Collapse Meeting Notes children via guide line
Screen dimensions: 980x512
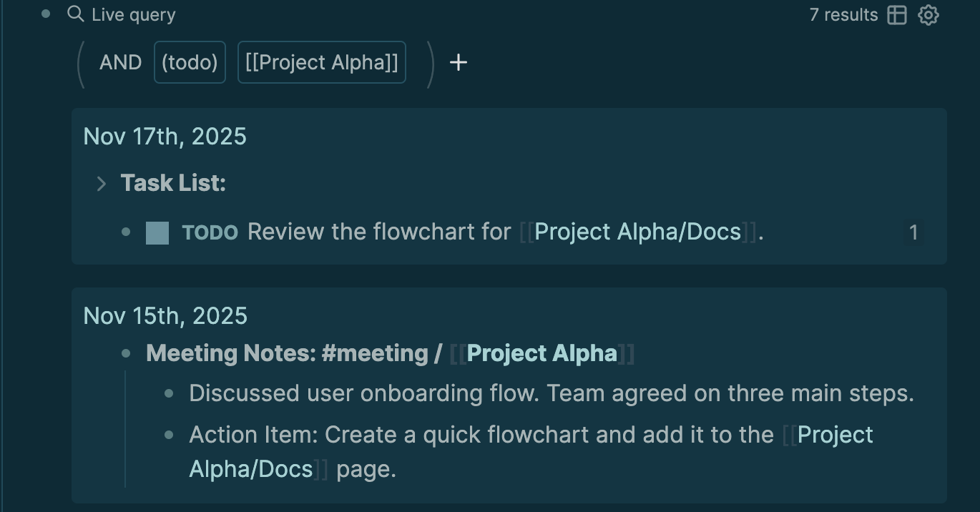(x=125, y=429)
